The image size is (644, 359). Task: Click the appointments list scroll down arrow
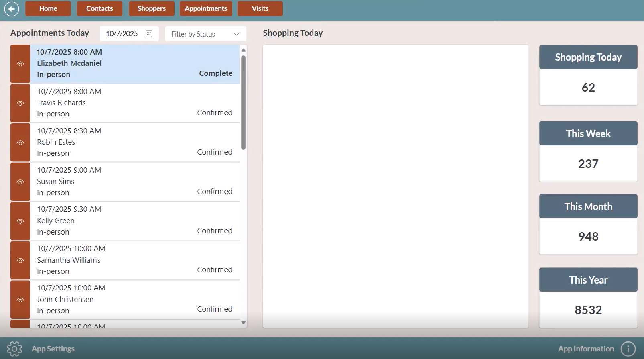click(243, 322)
